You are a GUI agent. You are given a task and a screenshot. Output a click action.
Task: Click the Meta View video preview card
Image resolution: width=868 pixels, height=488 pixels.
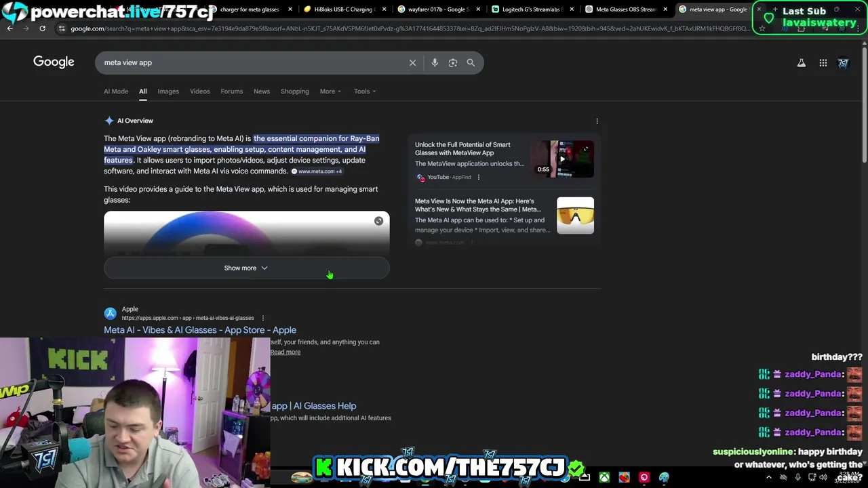(x=246, y=234)
